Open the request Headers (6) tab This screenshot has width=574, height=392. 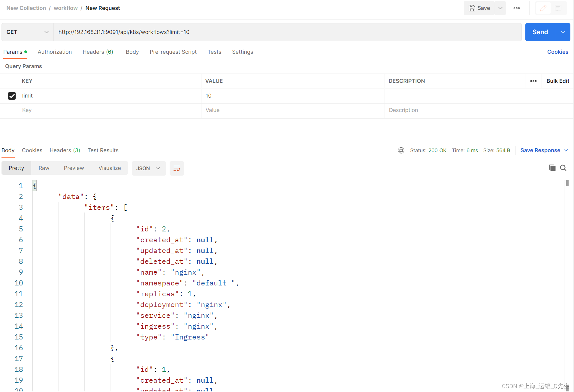point(98,52)
